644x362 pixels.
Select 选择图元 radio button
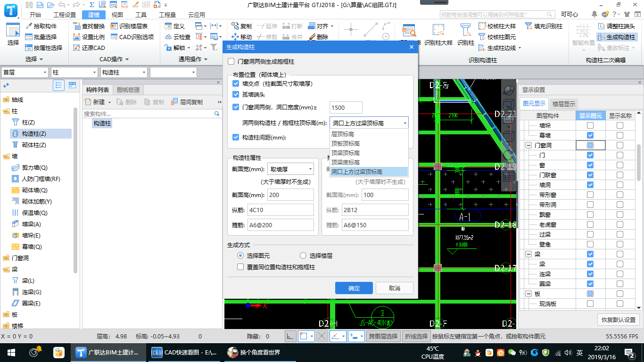click(240, 255)
